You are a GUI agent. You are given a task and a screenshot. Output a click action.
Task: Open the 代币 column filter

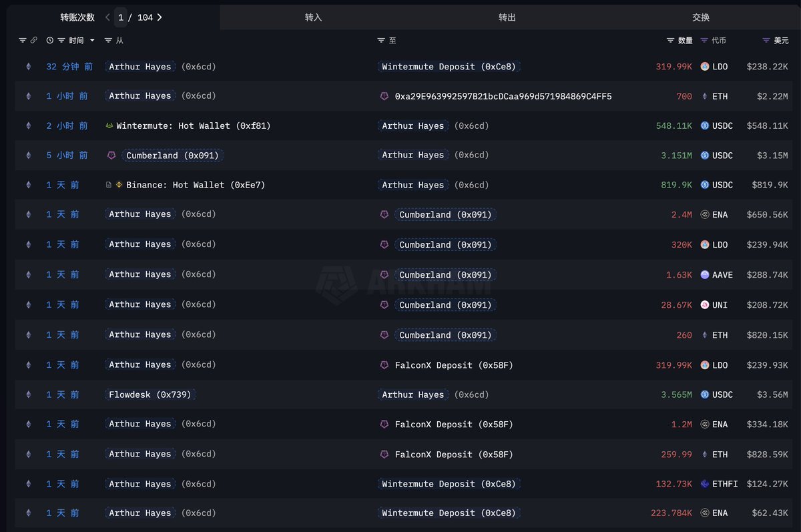click(704, 41)
